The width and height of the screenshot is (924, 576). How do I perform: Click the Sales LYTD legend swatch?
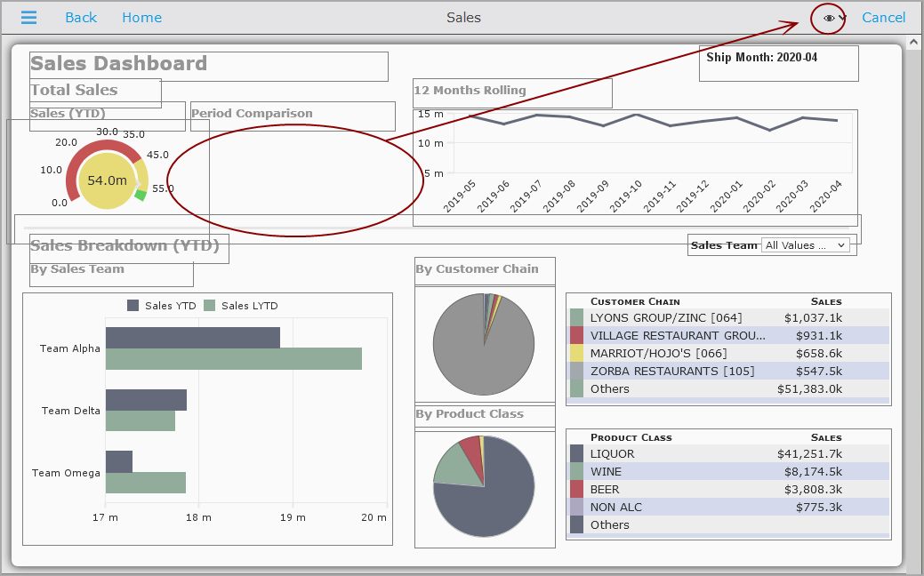coord(209,306)
